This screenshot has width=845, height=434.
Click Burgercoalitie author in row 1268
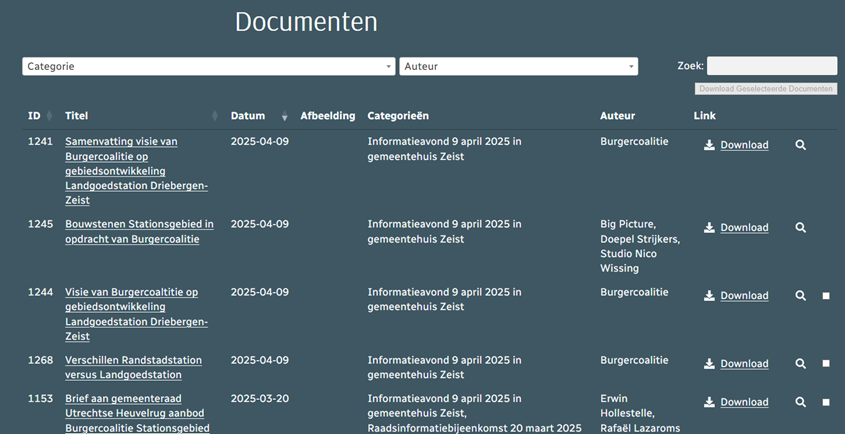(634, 360)
